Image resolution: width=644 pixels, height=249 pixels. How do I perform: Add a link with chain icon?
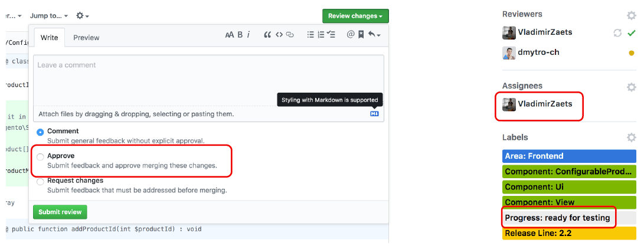click(290, 35)
